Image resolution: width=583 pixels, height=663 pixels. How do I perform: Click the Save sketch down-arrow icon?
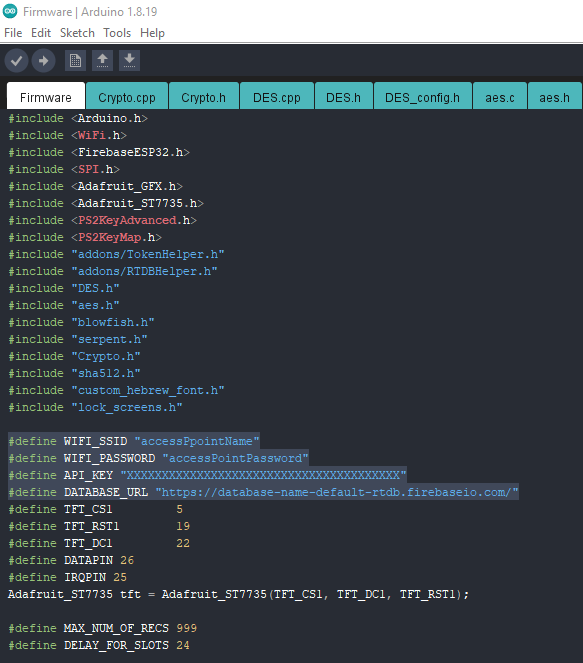click(129, 61)
